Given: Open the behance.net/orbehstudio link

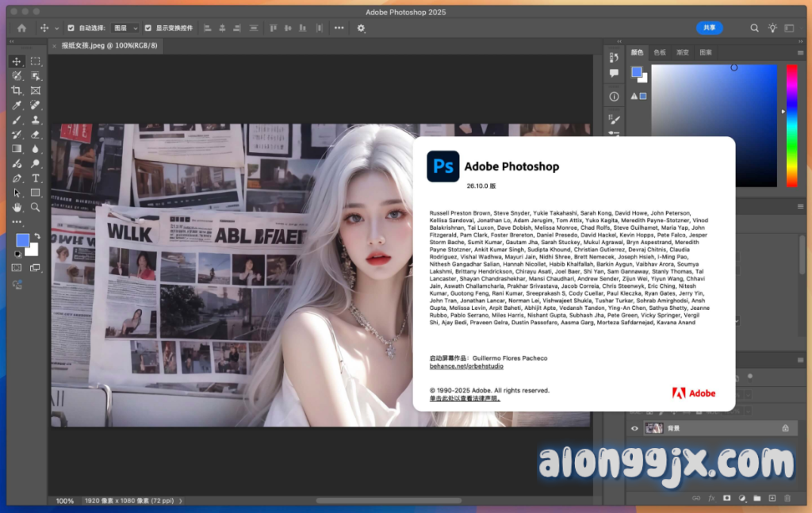Looking at the screenshot, I should pos(466,366).
